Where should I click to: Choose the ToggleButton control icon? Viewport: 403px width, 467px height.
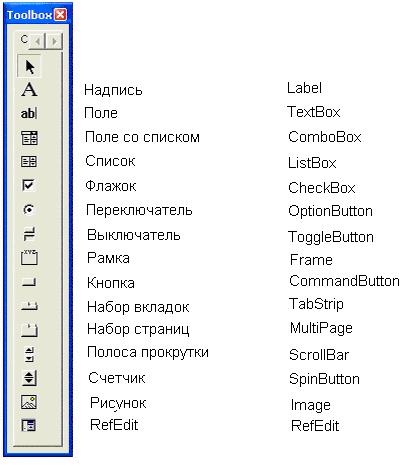pos(29,234)
